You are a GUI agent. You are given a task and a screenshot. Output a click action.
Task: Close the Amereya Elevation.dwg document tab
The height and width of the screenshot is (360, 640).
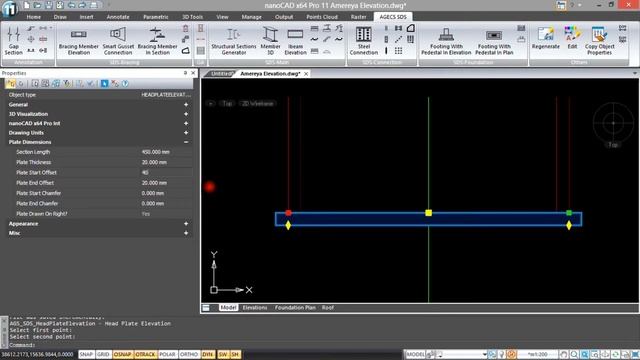coord(306,74)
